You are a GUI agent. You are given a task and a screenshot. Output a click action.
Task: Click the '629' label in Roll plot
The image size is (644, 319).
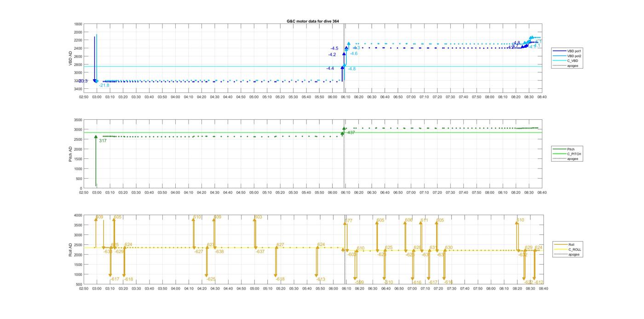(529, 247)
